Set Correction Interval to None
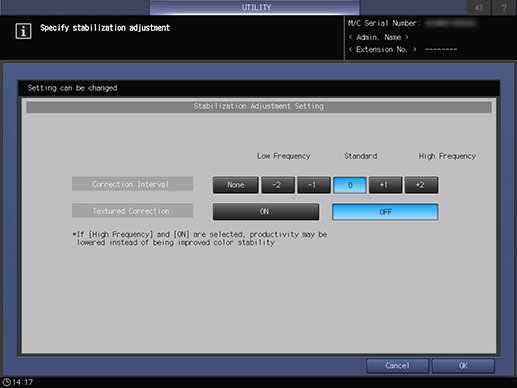517x388 pixels. [x=236, y=185]
